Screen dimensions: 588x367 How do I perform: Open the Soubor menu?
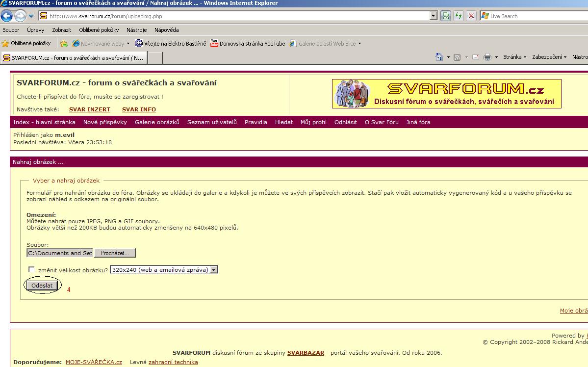coord(11,30)
